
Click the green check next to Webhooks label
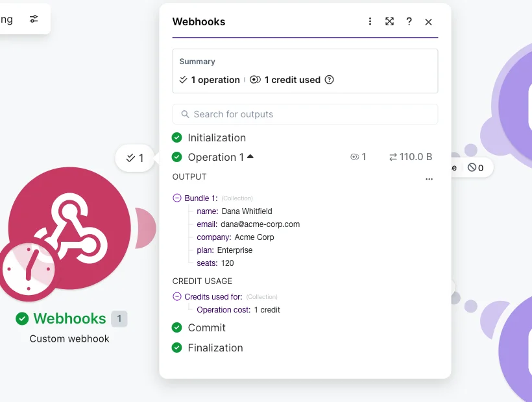pyautogui.click(x=22, y=318)
